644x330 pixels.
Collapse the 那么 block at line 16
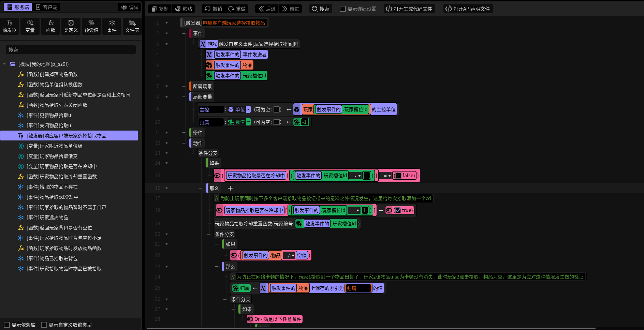[x=166, y=188]
